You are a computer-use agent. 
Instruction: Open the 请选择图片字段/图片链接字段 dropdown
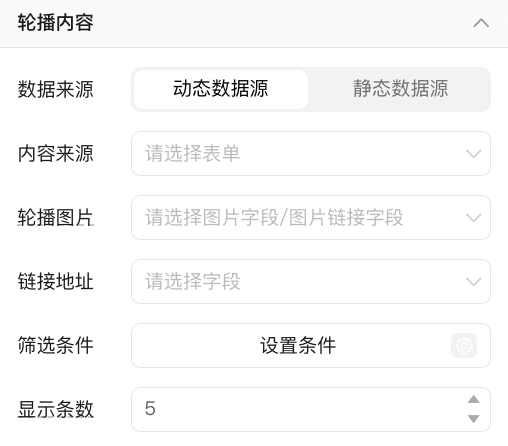(311, 217)
